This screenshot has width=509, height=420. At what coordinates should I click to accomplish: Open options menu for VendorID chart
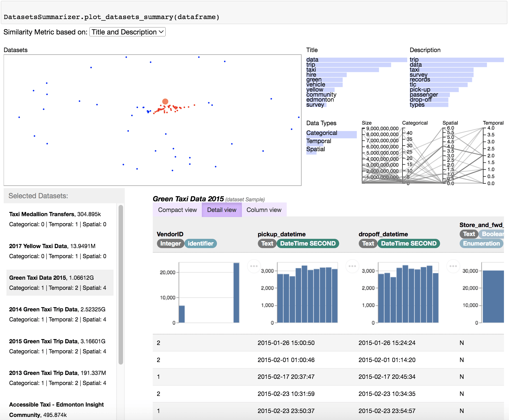tap(254, 266)
